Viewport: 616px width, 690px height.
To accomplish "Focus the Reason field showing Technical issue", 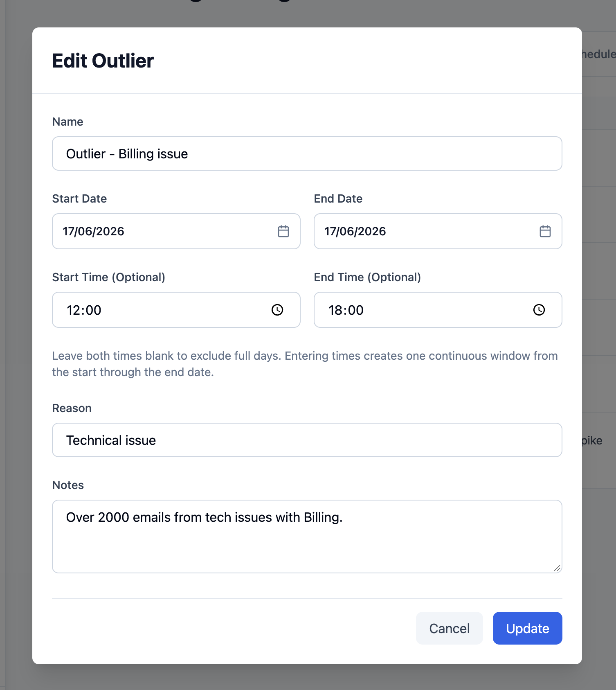I will point(307,440).
